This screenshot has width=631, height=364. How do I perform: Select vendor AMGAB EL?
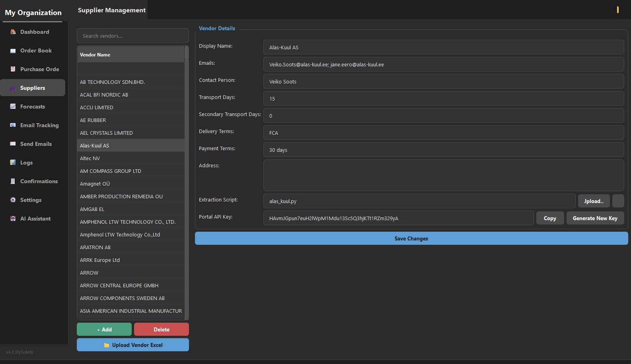[131, 209]
